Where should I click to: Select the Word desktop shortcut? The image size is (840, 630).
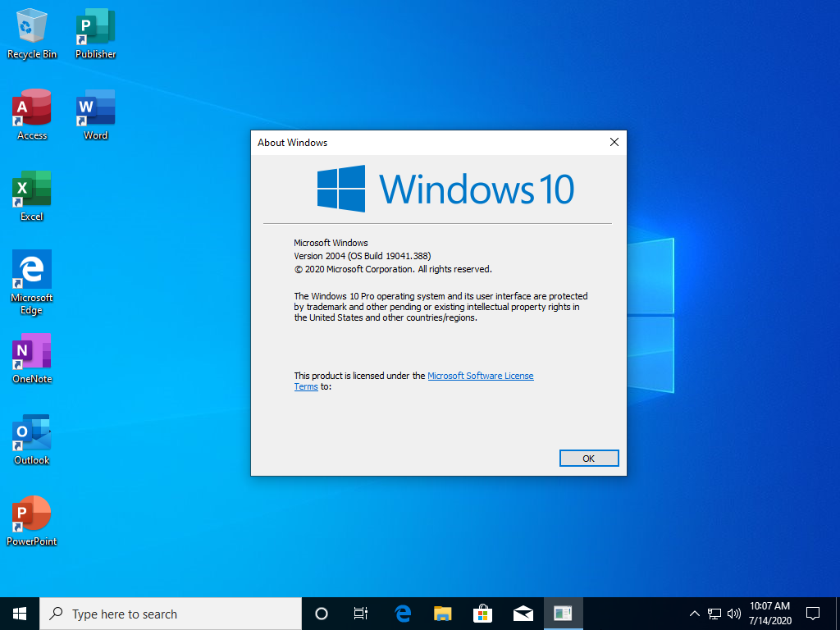tap(95, 115)
